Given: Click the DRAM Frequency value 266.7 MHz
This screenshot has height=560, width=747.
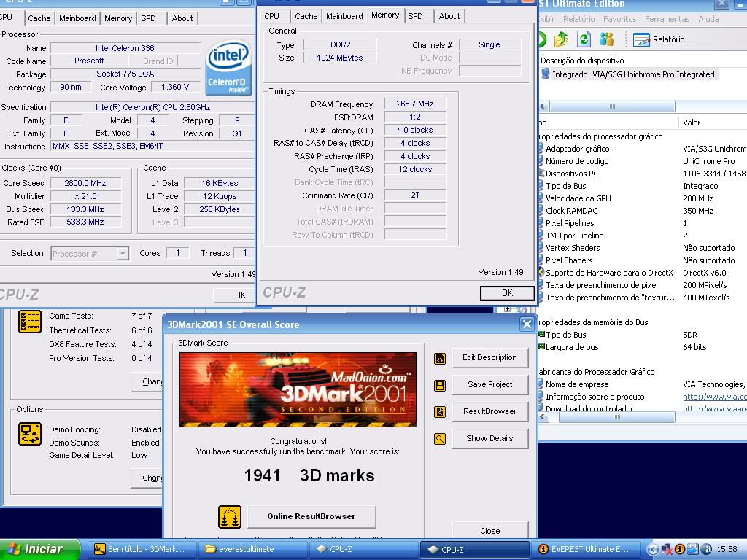Looking at the screenshot, I should click(x=415, y=104).
